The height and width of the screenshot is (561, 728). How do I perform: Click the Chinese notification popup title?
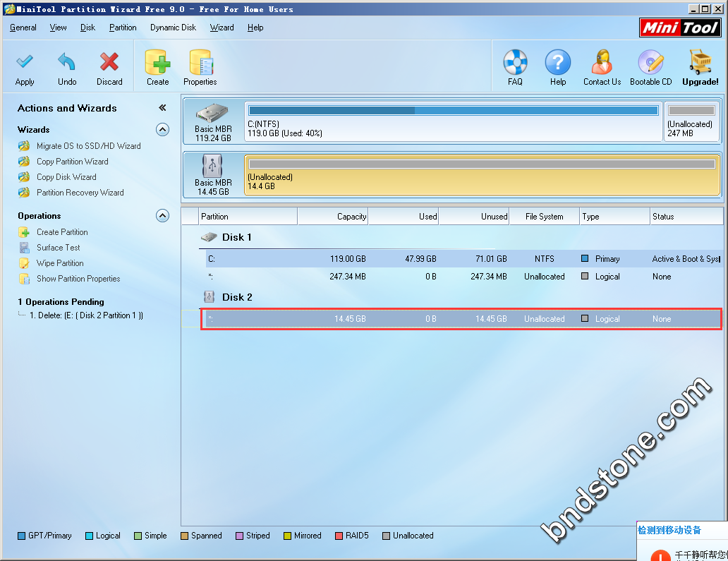click(x=669, y=530)
